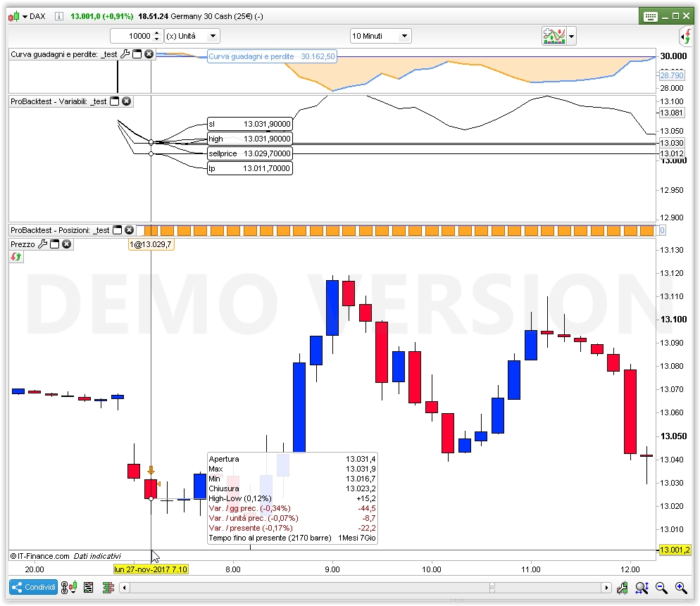Open settings wrench for Curva guadagni e perdite
The width and height of the screenshot is (700, 606).
pyautogui.click(x=125, y=54)
